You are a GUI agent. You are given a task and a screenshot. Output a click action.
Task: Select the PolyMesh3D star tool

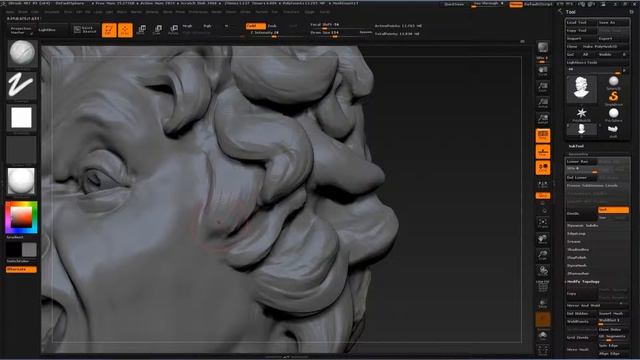click(x=581, y=114)
